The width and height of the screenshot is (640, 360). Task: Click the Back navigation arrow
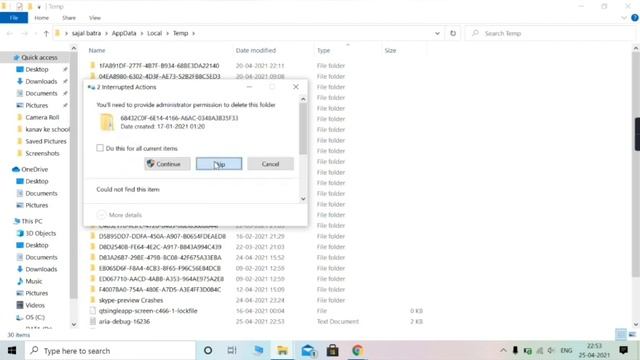(x=10, y=33)
